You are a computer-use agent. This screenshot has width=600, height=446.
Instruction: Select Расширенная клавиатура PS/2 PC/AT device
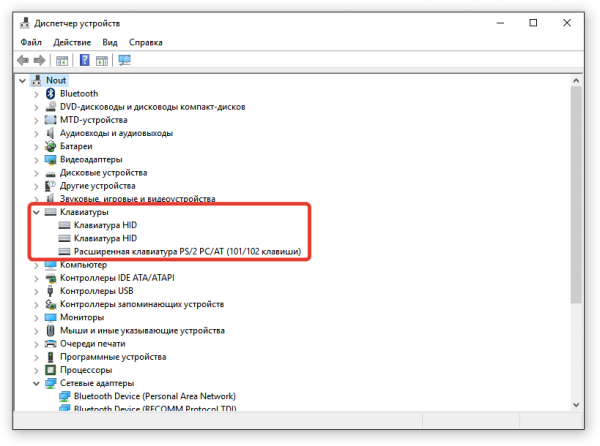pyautogui.click(x=187, y=252)
